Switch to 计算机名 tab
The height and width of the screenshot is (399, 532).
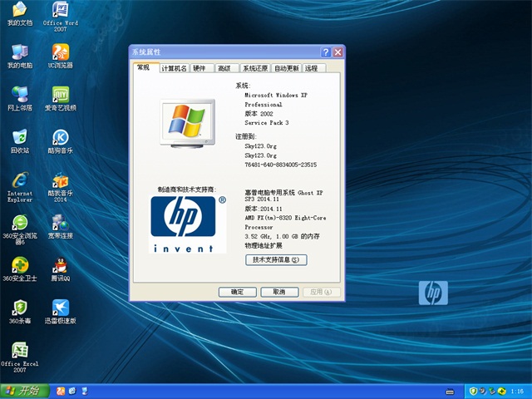174,68
